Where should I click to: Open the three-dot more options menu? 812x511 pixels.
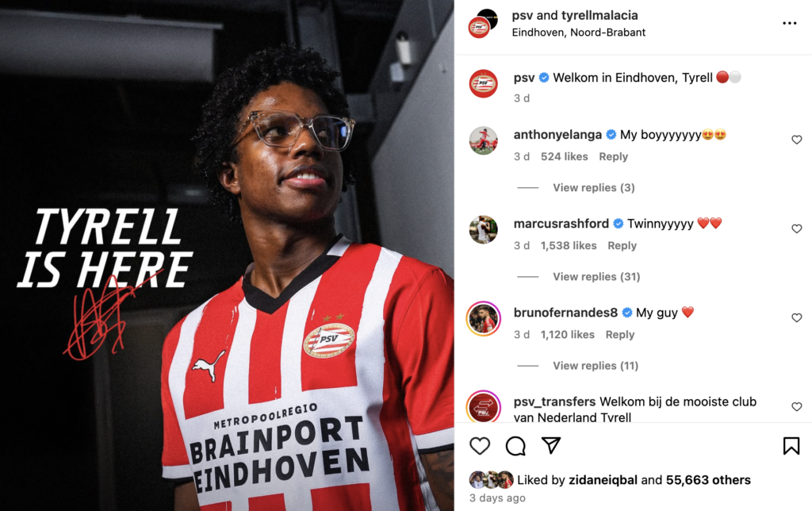point(789,23)
